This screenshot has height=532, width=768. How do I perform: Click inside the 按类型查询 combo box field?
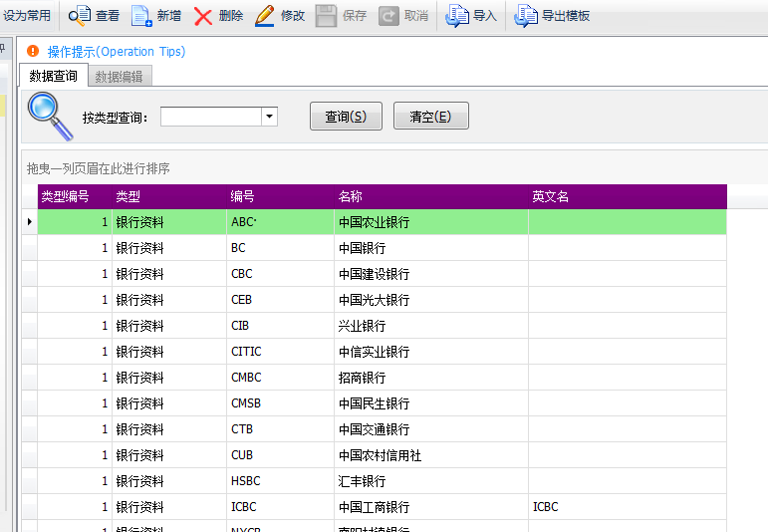[211, 117]
